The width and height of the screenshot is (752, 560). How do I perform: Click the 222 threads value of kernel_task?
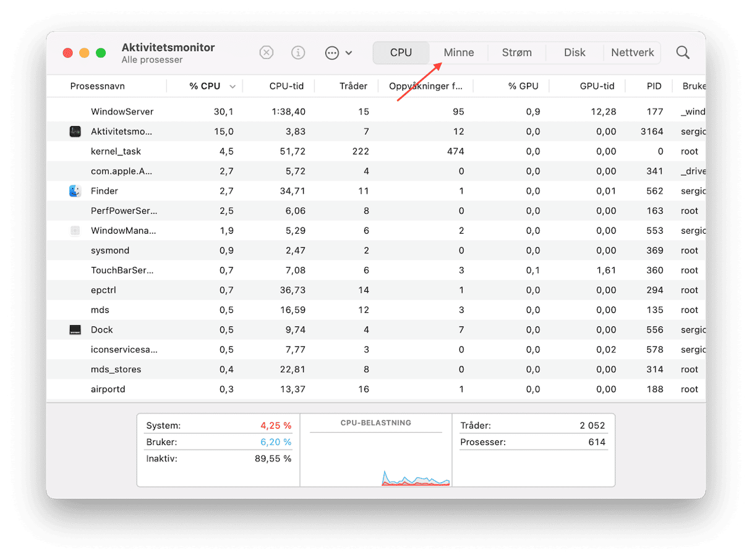click(360, 151)
